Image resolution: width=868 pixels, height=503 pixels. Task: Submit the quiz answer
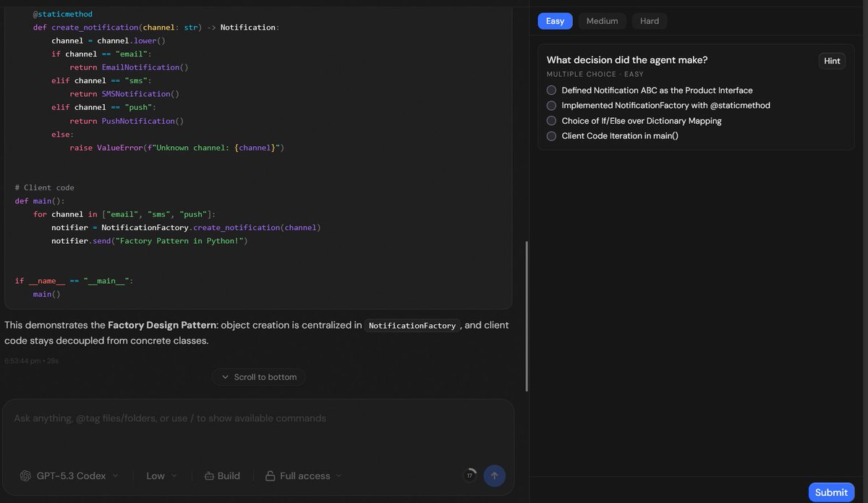pos(831,492)
